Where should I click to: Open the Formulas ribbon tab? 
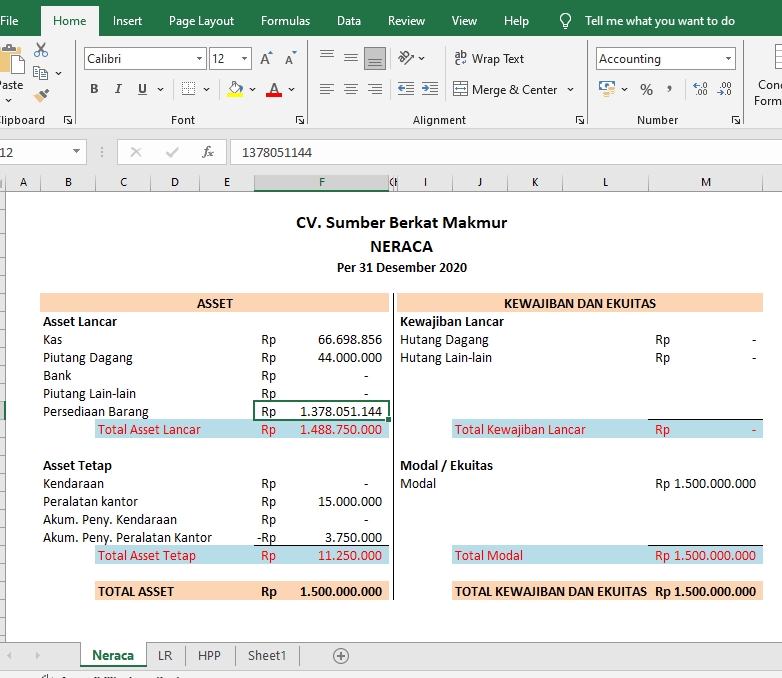(285, 21)
